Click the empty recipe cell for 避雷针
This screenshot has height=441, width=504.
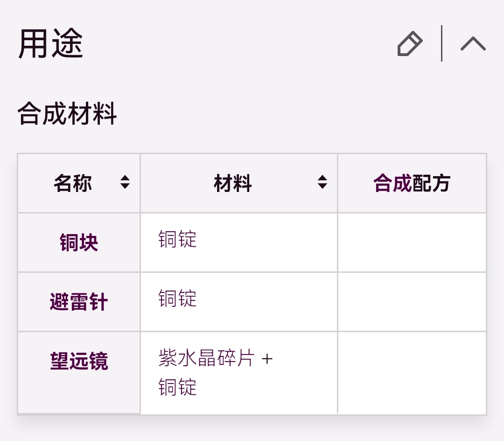412,302
